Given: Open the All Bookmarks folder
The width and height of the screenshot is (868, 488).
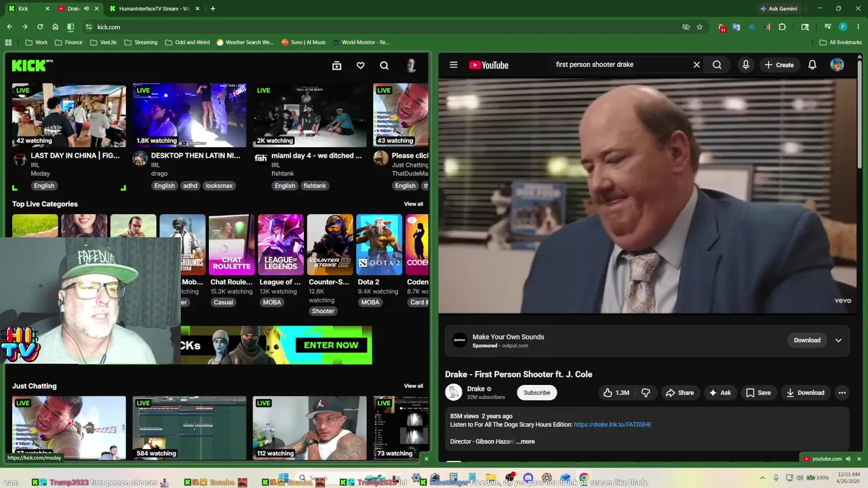Looking at the screenshot, I should pyautogui.click(x=841, y=42).
